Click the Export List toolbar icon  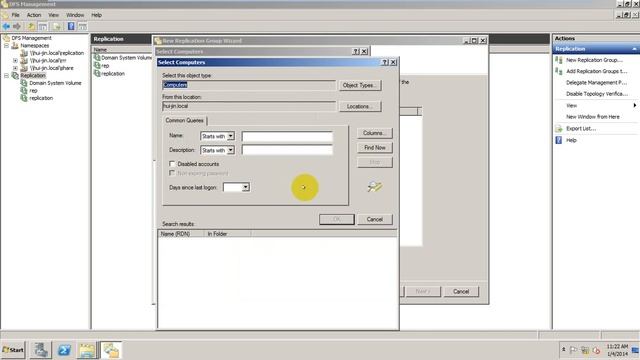57,27
